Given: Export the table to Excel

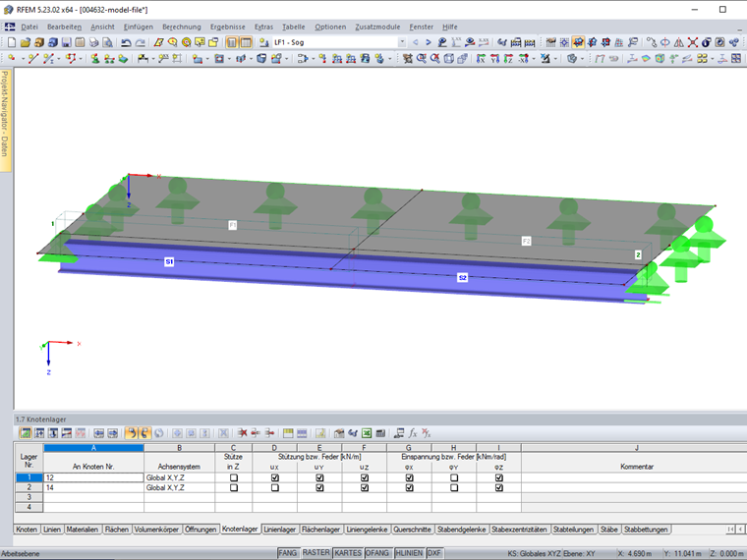Looking at the screenshot, I should 367,433.
